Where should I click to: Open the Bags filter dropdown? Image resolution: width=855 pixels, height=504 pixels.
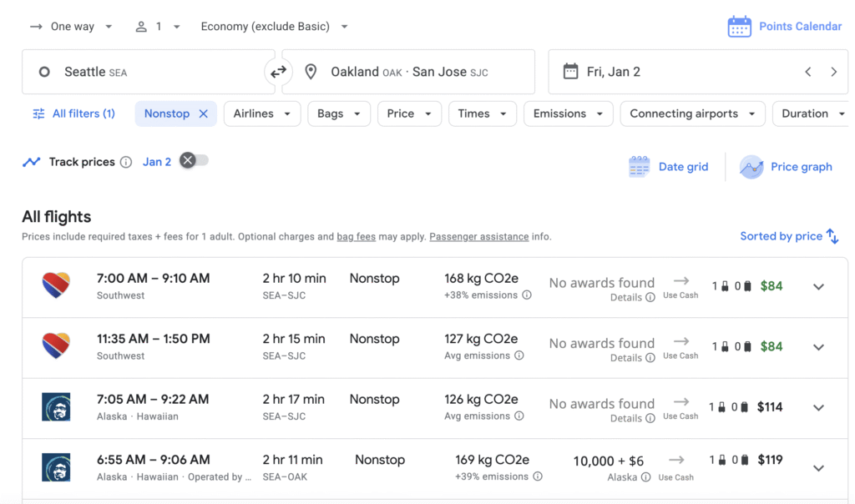(x=338, y=113)
